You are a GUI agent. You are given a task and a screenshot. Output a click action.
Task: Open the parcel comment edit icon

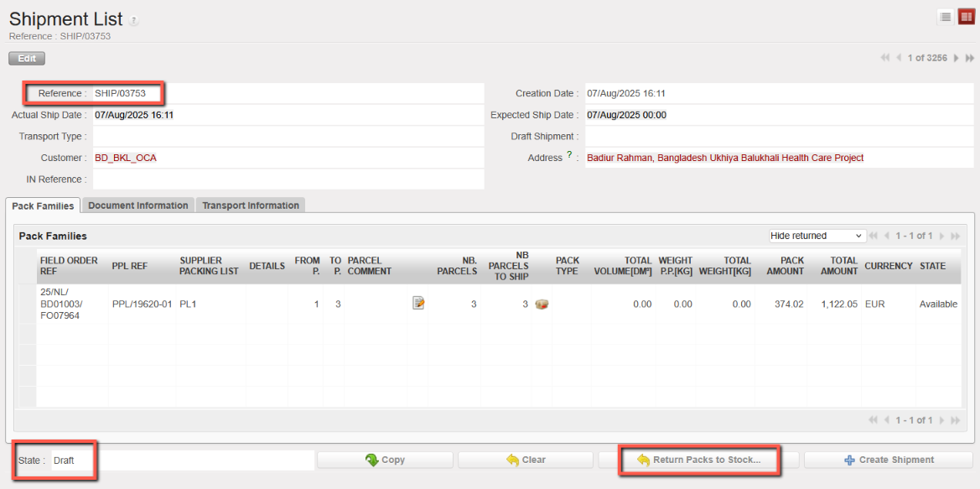coord(418,304)
